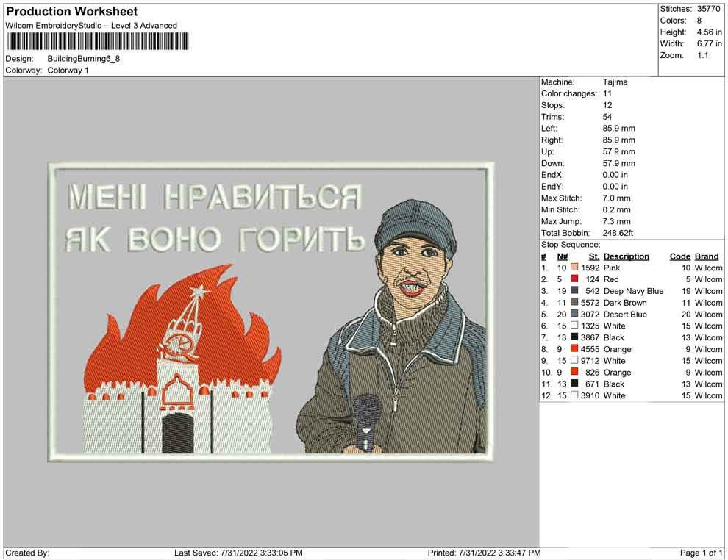Click the Width value '6.77 in'
The height and width of the screenshot is (560, 728).
pos(710,43)
